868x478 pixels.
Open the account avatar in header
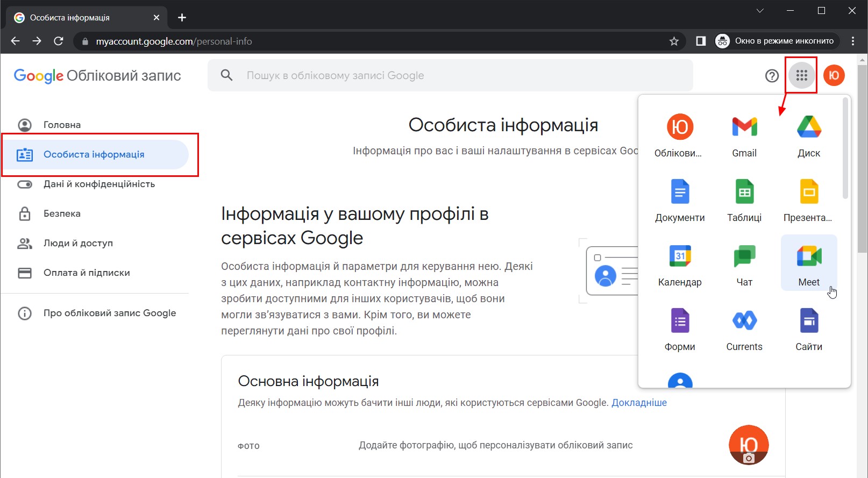[x=834, y=75]
